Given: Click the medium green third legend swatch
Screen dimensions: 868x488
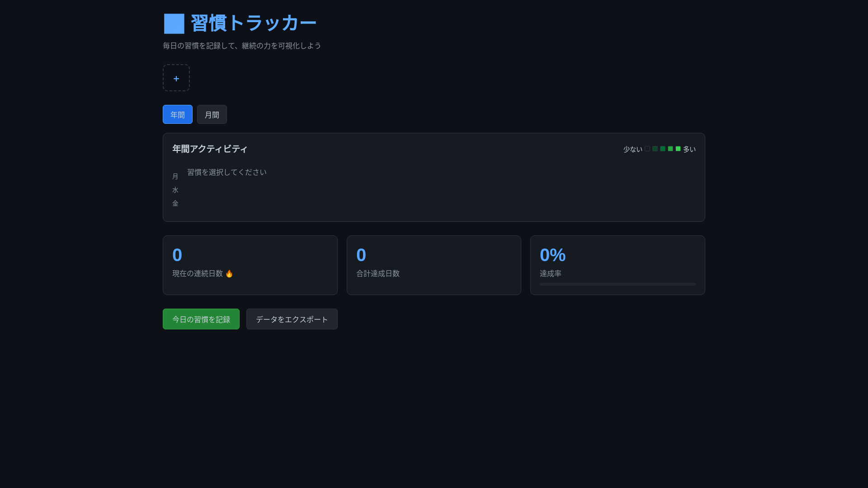Looking at the screenshot, I should point(663,149).
